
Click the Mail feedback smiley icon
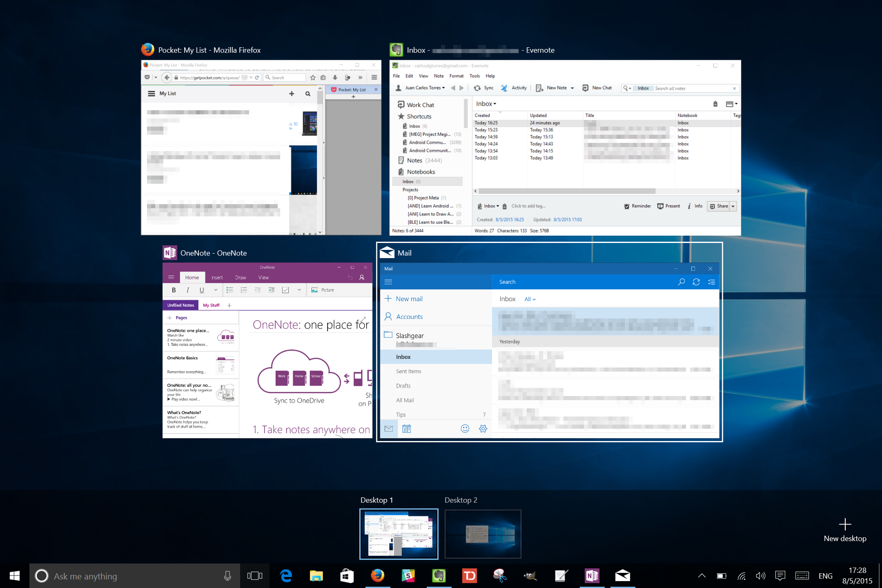(x=465, y=429)
